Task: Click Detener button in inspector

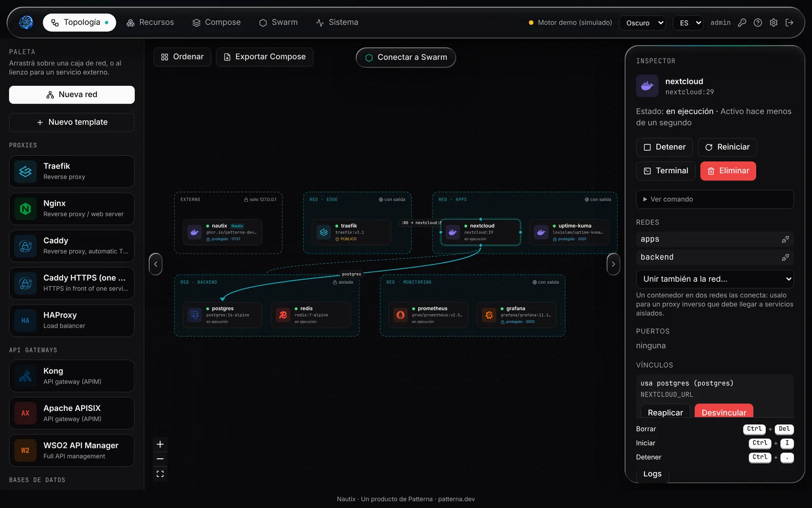Action: tap(664, 147)
